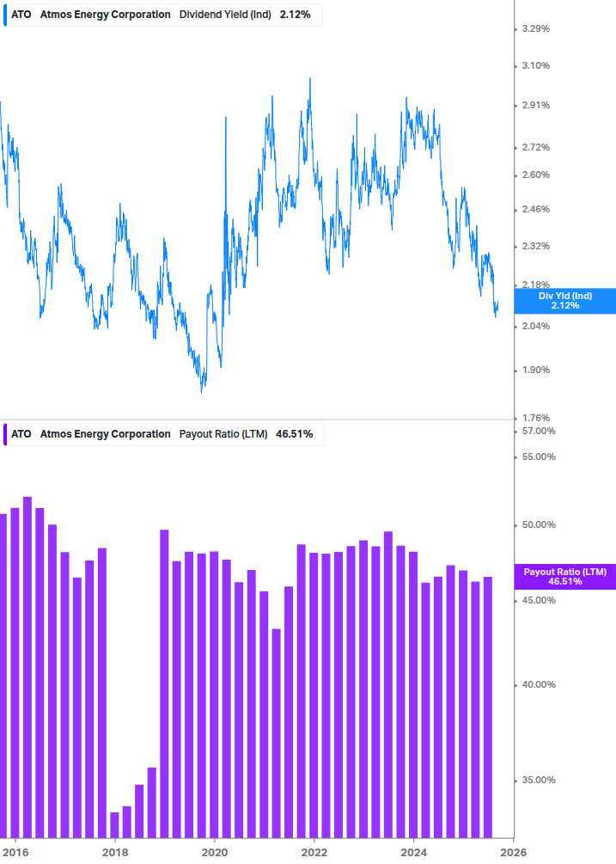Select the purple Payout Ratio color bar
This screenshot has width=616, height=864.
click(x=5, y=434)
